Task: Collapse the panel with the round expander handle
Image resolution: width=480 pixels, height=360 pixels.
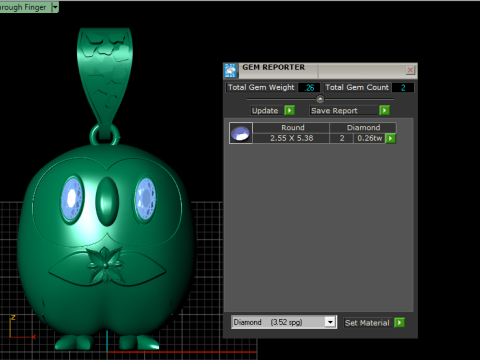Action: [x=320, y=99]
